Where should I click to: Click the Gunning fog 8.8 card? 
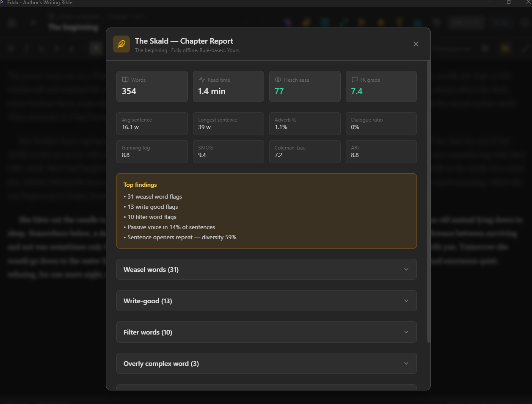point(152,152)
